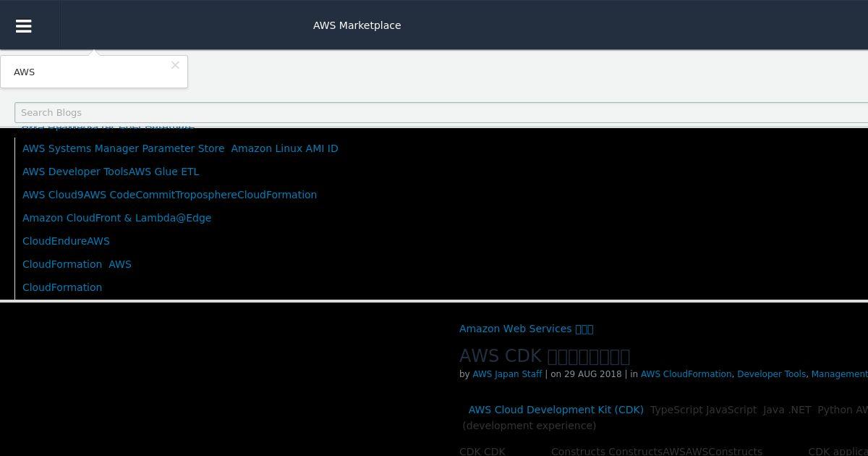Open Developer Tools category link

pos(771,374)
